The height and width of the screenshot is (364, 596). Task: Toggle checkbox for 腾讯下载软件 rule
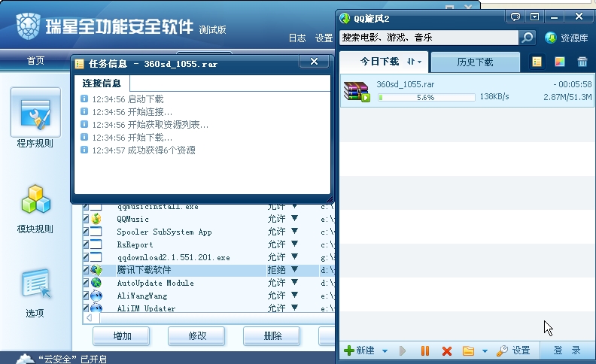click(x=86, y=270)
